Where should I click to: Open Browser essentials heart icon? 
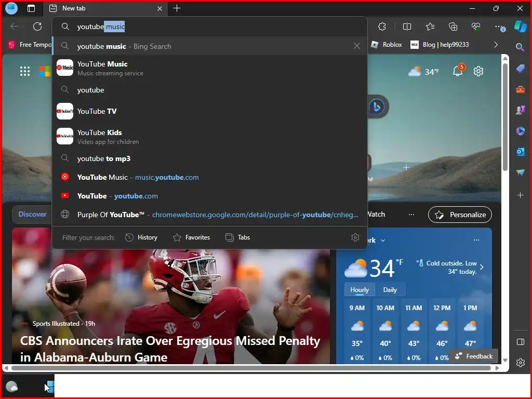click(x=476, y=26)
